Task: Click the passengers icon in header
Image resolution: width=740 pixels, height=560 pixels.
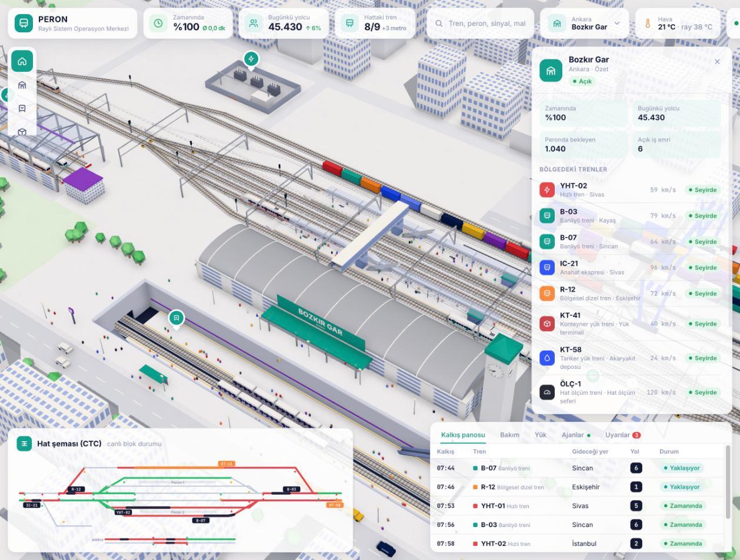Action: [x=254, y=24]
